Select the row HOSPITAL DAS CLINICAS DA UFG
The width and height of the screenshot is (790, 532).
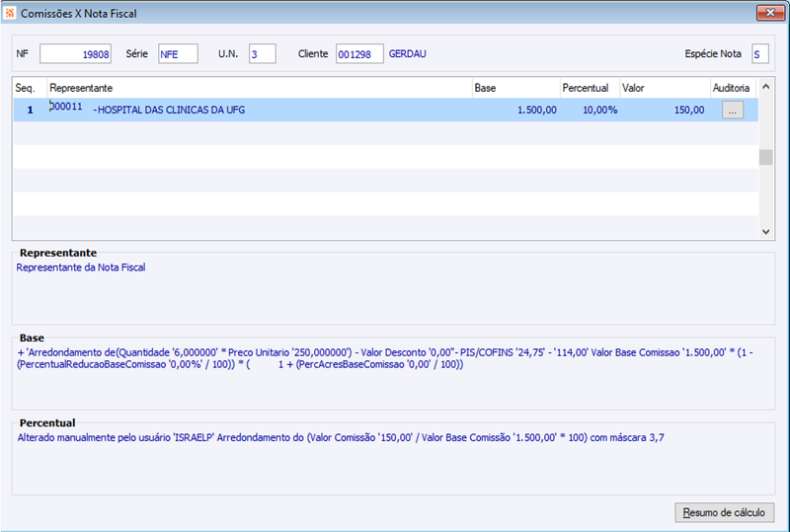coord(385,110)
